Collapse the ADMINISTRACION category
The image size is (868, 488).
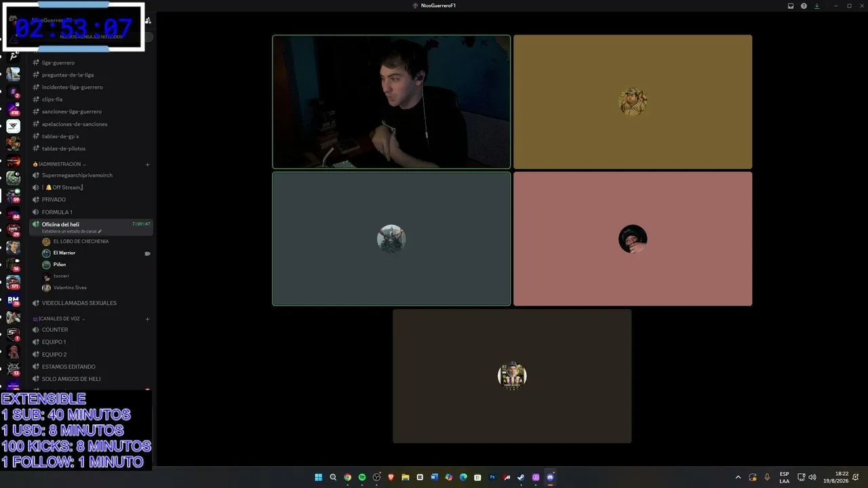coord(60,164)
